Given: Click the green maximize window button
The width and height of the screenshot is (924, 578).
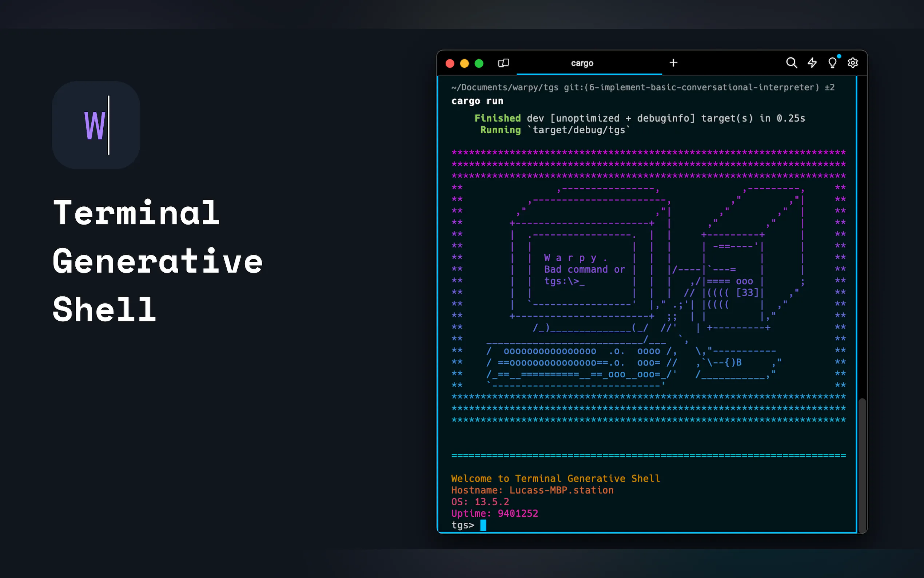Looking at the screenshot, I should (x=479, y=63).
